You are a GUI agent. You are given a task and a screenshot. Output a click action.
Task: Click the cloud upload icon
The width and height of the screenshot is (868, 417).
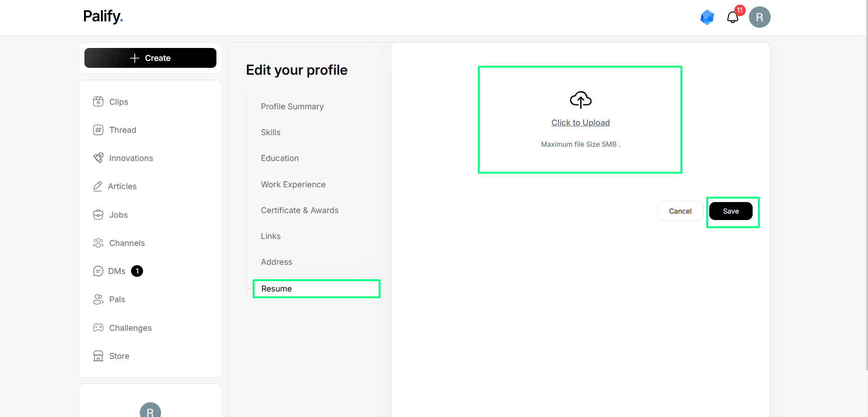tap(581, 100)
